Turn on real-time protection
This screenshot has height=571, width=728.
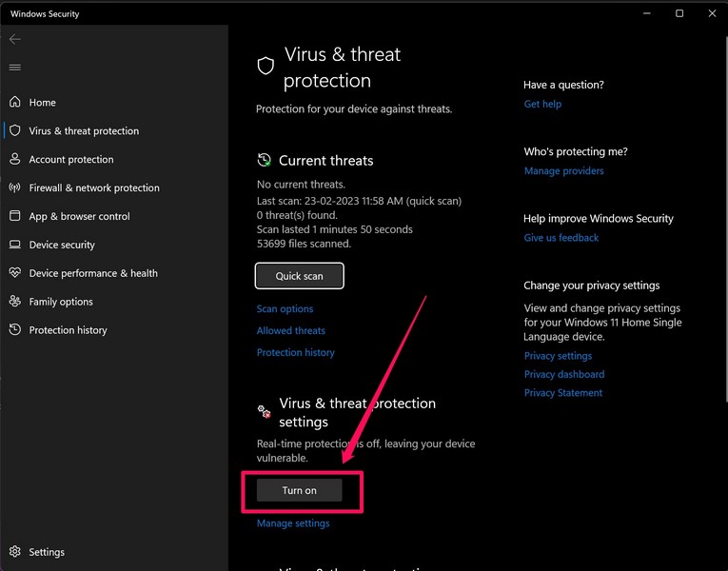coord(299,490)
